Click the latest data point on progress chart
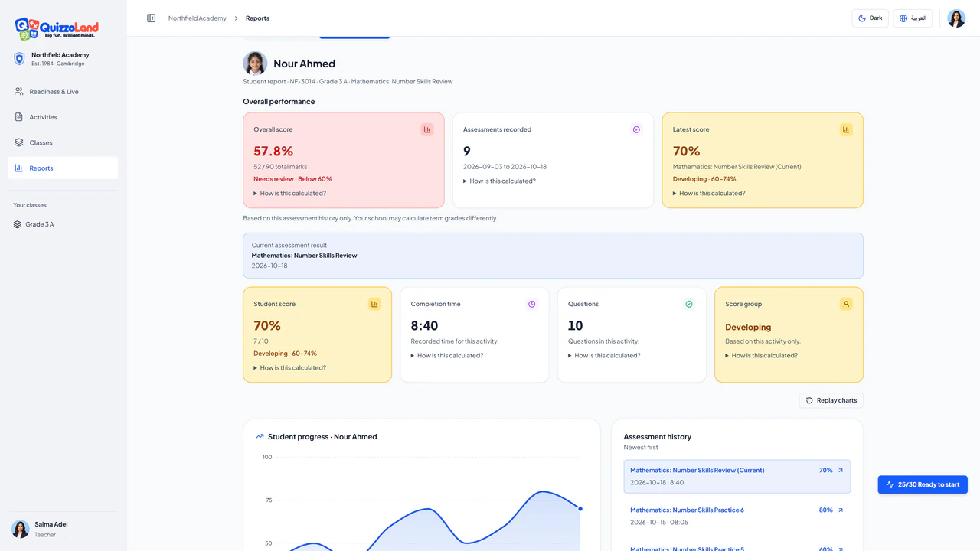Image resolution: width=980 pixels, height=551 pixels. 580,509
